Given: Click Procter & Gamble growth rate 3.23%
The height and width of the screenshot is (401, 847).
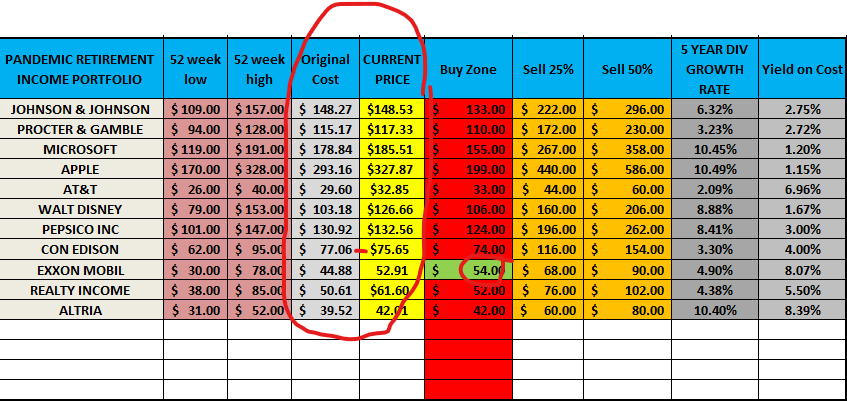Looking at the screenshot, I should pos(715,130).
